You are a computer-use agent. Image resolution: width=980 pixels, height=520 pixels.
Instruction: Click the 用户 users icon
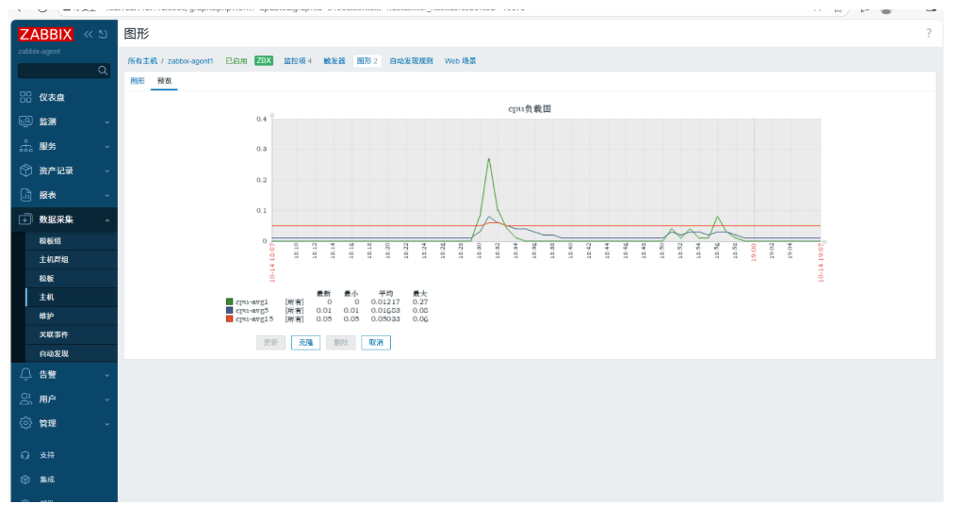(25, 398)
